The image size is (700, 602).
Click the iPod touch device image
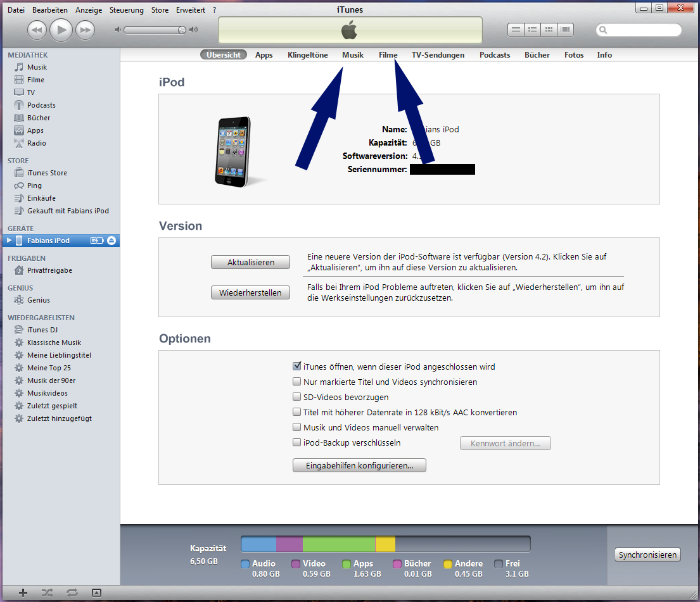pyautogui.click(x=233, y=152)
